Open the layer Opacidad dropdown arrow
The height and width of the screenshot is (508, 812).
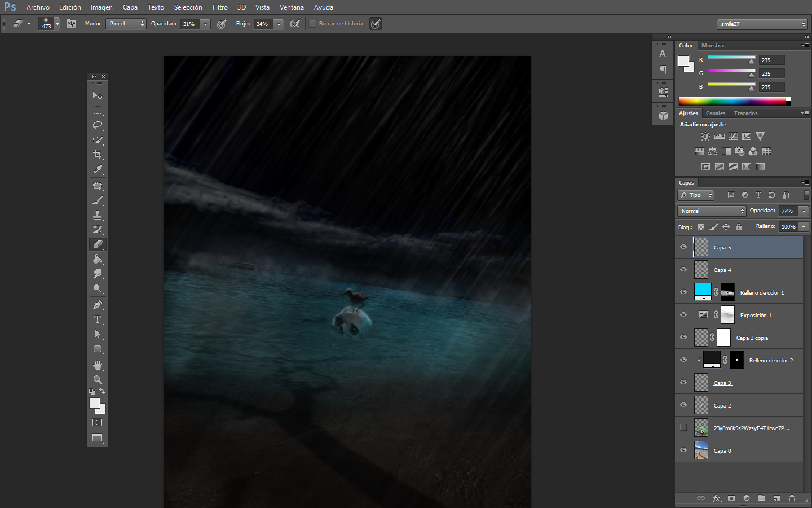[x=804, y=211]
